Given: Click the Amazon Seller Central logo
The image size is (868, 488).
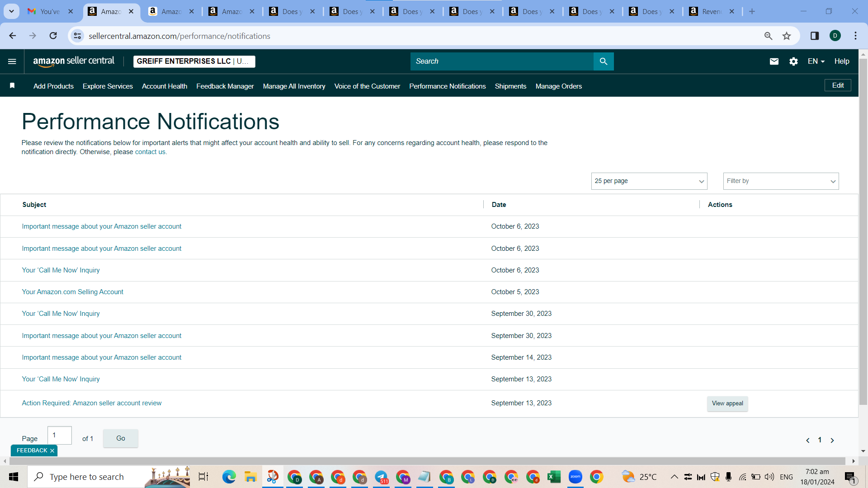Looking at the screenshot, I should click(x=74, y=61).
